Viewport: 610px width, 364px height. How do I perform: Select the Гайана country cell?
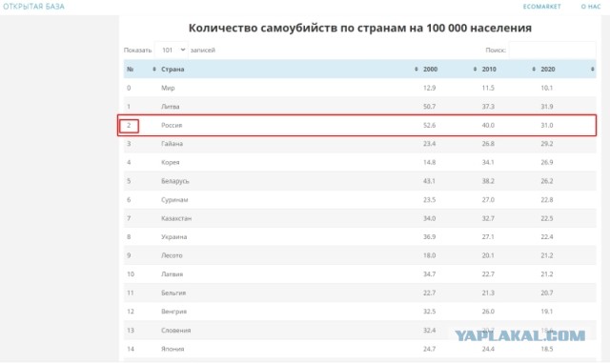pyautogui.click(x=172, y=144)
